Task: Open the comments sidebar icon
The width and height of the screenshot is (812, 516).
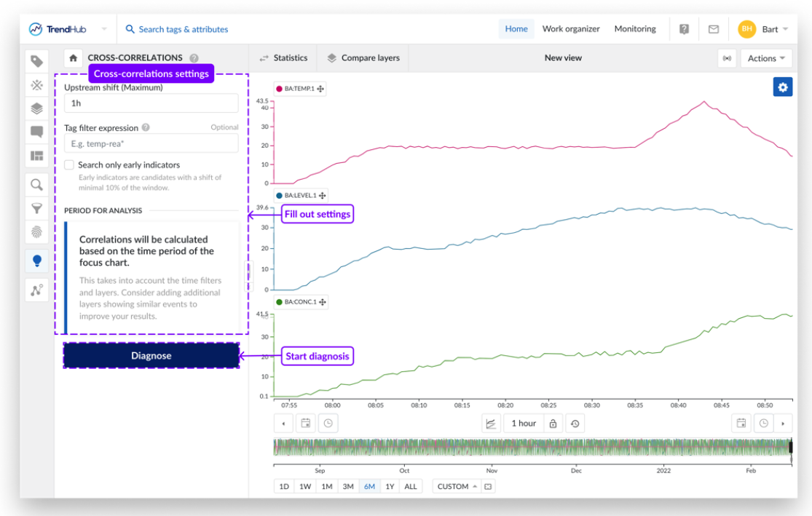Action: coord(36,132)
